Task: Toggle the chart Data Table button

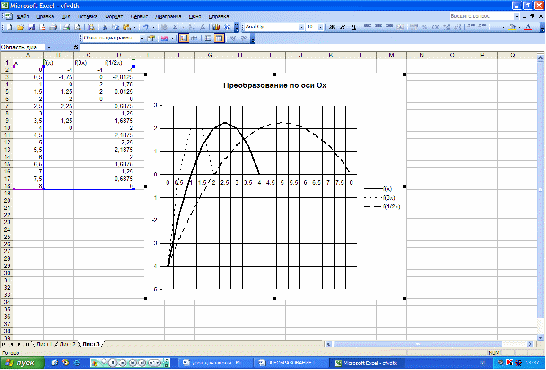Action: [x=194, y=39]
